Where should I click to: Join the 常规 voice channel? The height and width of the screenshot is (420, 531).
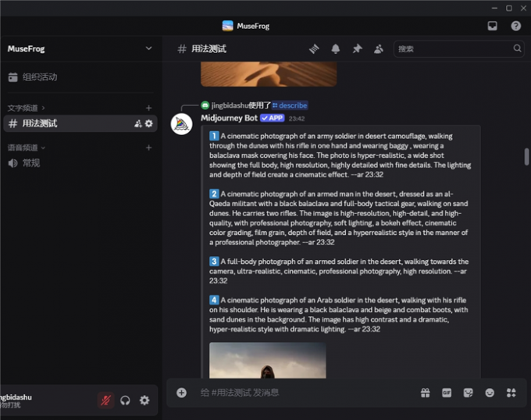(x=80, y=163)
